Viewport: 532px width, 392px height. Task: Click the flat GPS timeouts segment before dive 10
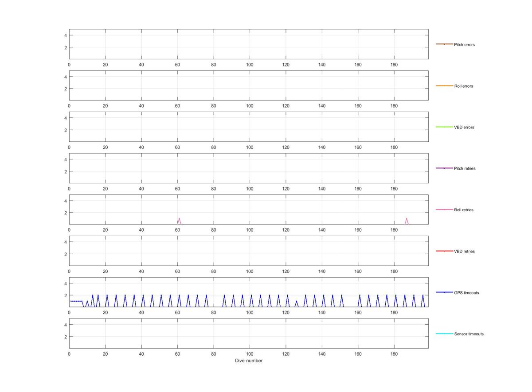(76, 301)
